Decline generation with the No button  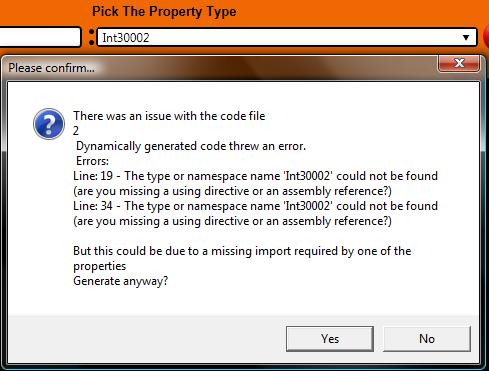pos(427,339)
